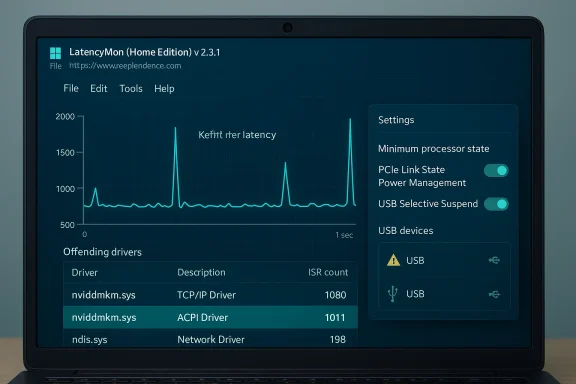Click the Minimum processor state setting
The image size is (576, 384).
[x=433, y=149]
